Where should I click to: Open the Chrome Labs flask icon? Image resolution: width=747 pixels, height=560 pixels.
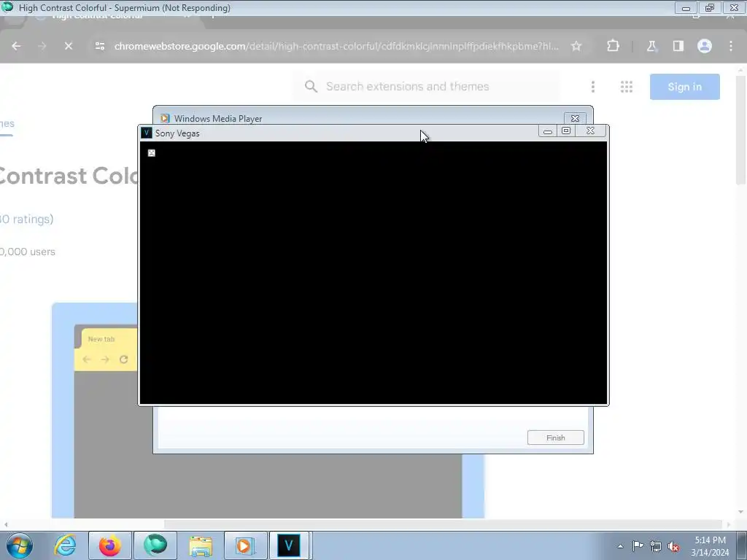click(651, 46)
